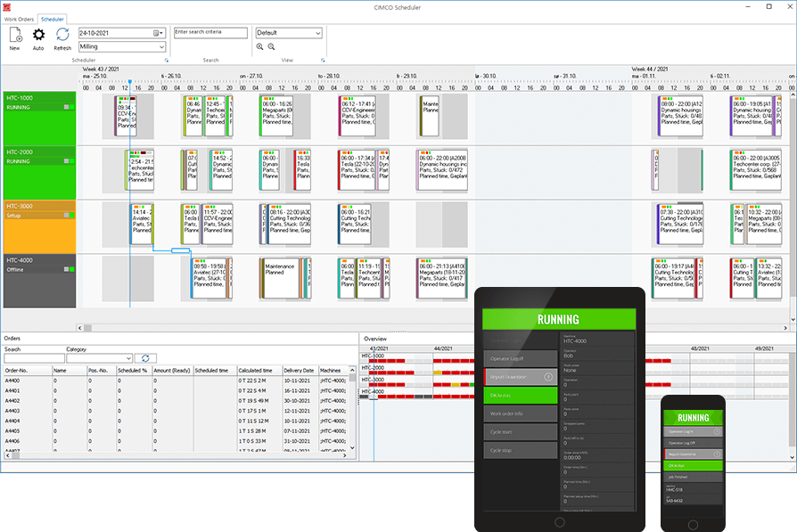
Task: Sort by the Scheduled % column header
Action: point(135,371)
